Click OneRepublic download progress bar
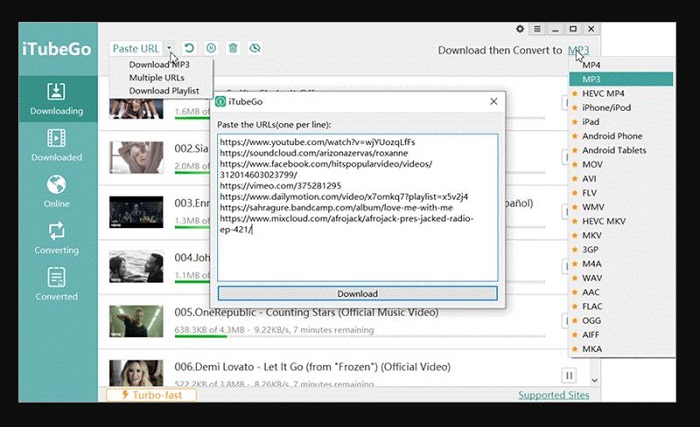700x427 pixels. point(359,336)
